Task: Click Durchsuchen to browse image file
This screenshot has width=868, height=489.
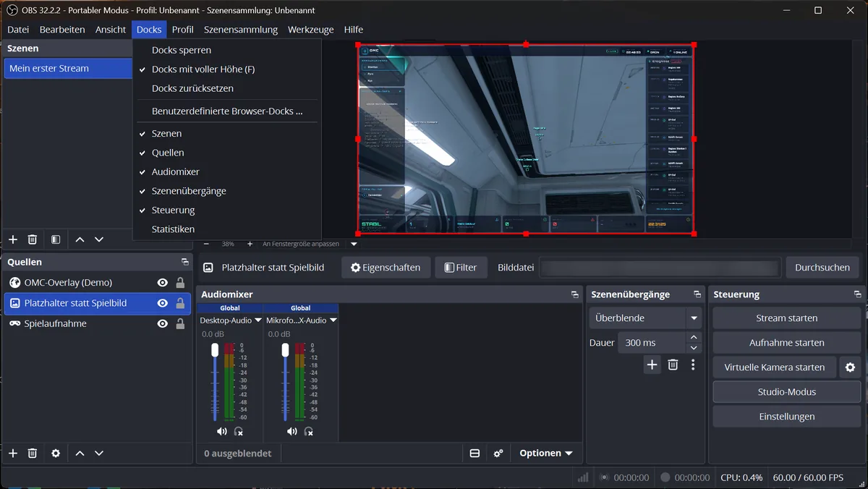Action: click(x=822, y=268)
